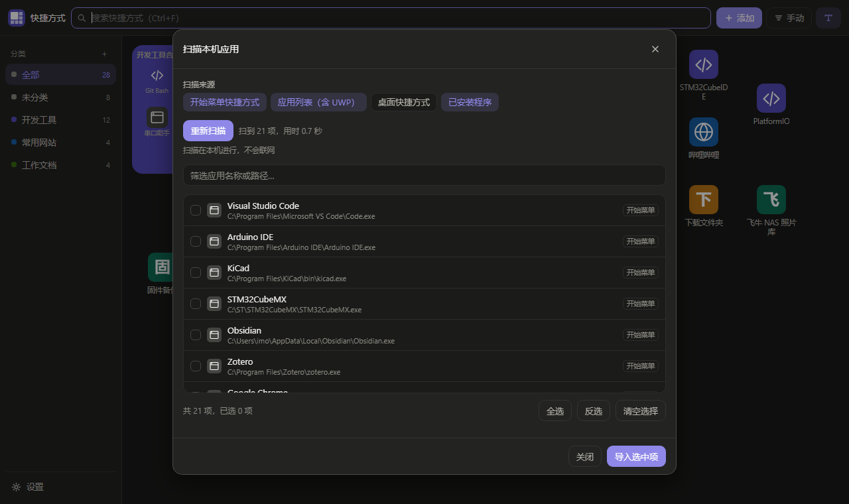Click the top-right T icon button

828,18
